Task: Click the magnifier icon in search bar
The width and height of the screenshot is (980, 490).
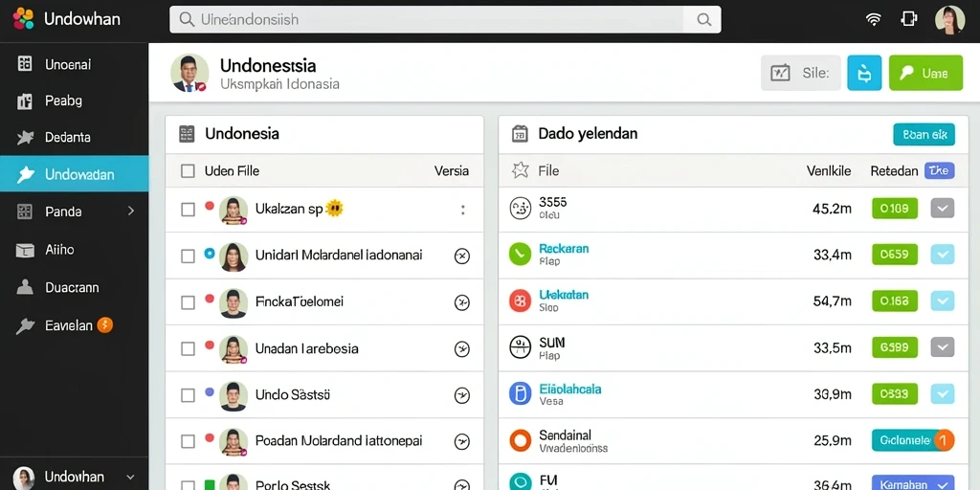Action: [703, 19]
